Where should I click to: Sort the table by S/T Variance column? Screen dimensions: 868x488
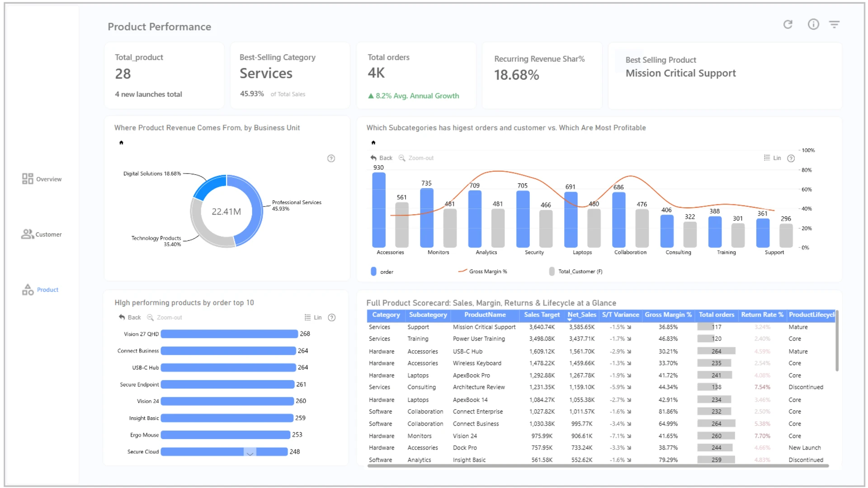620,315
